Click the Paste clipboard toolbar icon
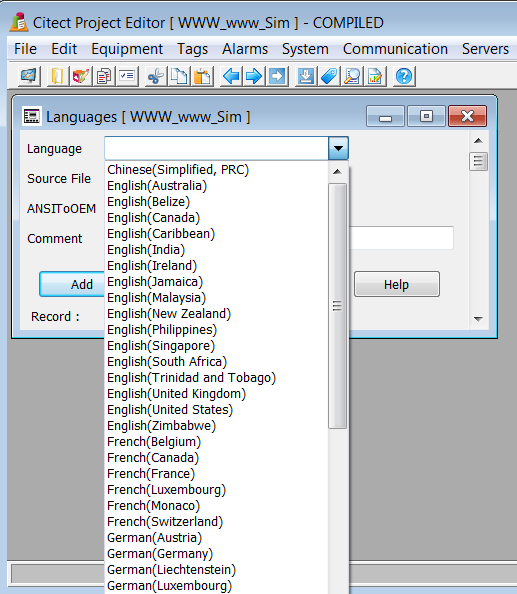 point(202,76)
